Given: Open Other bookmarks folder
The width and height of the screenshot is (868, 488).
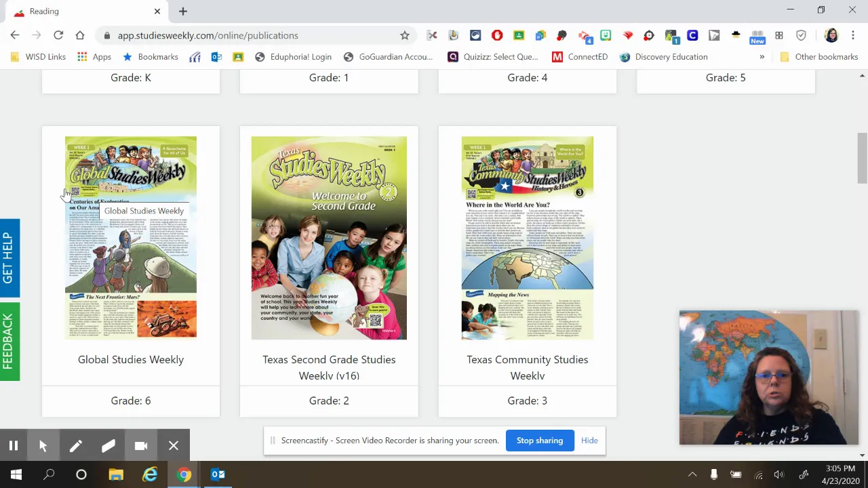Looking at the screenshot, I should click(x=819, y=57).
